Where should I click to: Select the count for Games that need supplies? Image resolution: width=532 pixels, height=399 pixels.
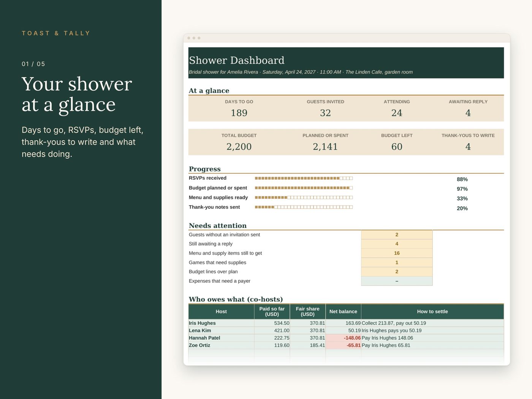coord(397,263)
